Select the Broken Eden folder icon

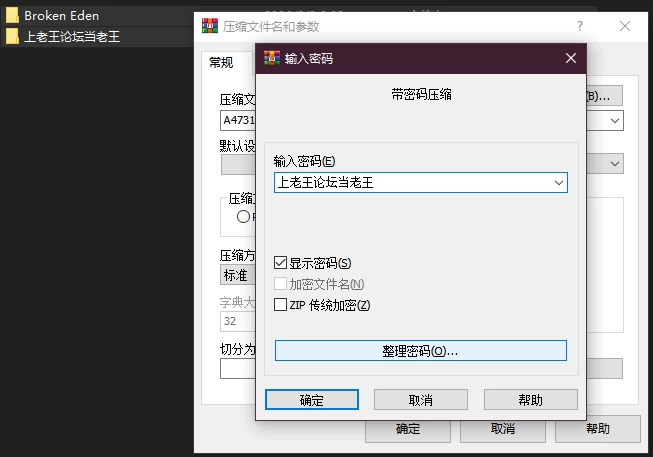pyautogui.click(x=12, y=15)
